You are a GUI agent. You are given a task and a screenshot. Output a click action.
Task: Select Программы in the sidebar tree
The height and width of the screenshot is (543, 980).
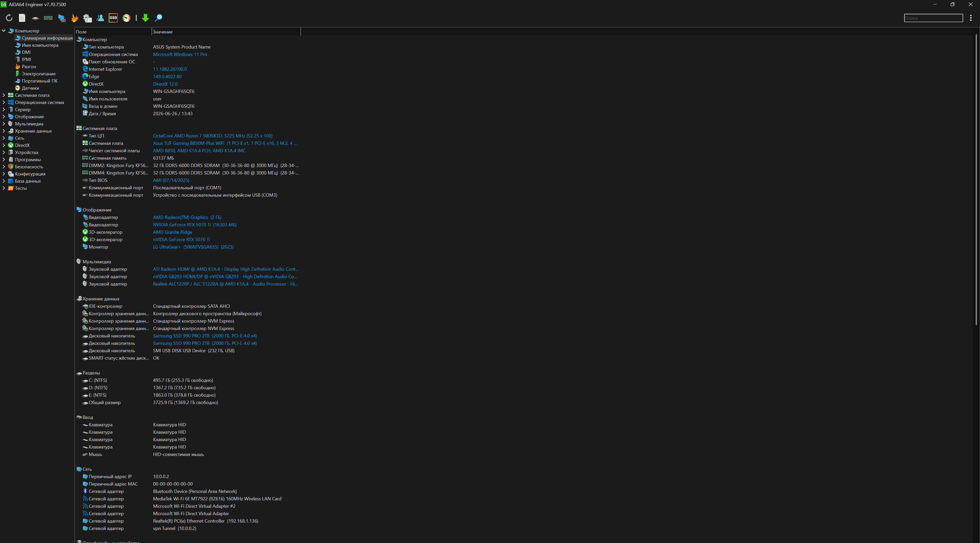[x=28, y=160]
